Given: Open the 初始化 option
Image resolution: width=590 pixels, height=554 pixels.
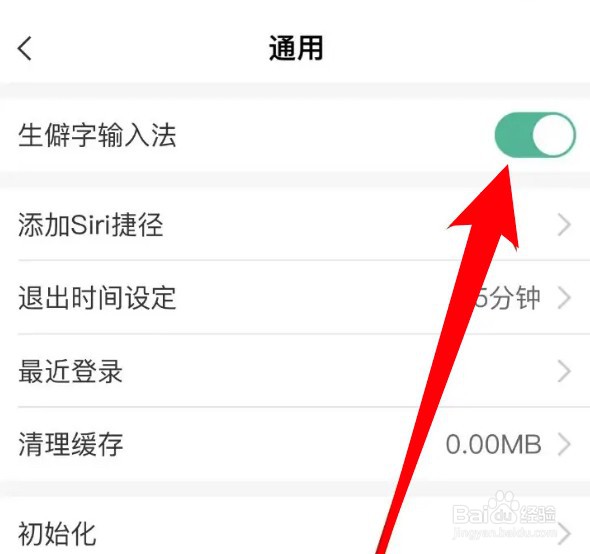Looking at the screenshot, I should tap(295, 525).
